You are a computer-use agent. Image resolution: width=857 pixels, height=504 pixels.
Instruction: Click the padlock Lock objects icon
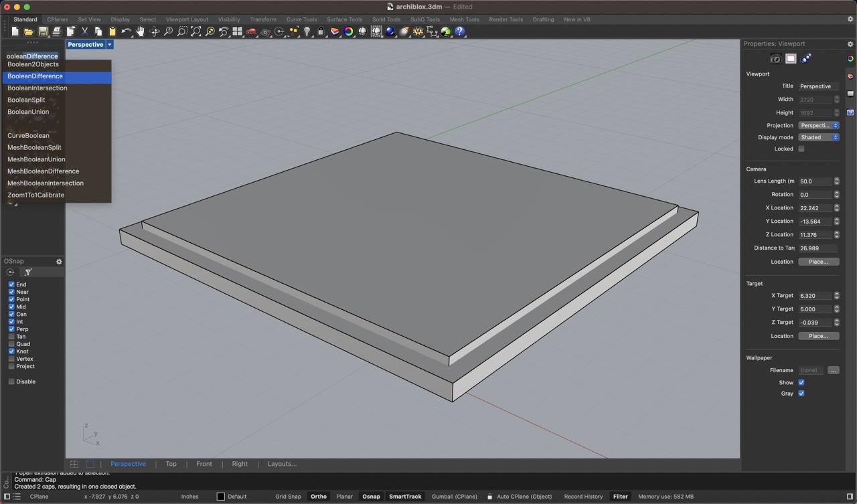[321, 31]
